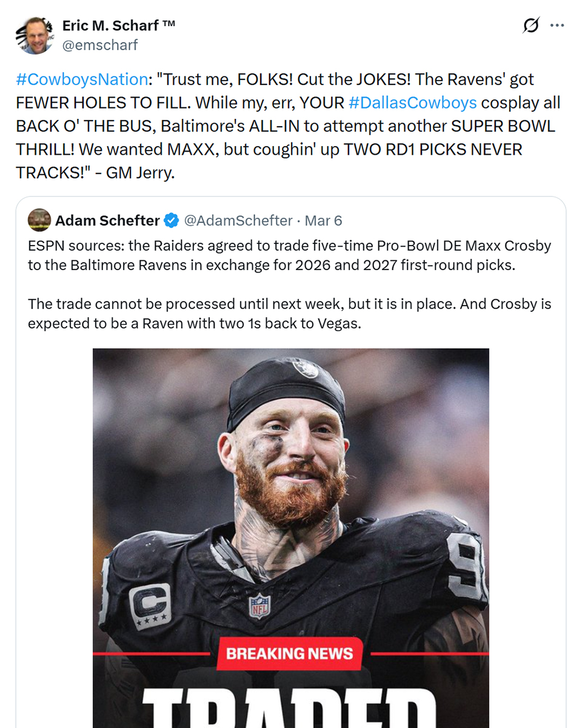Viewport: 582px width, 728px height.
Task: Click the quoted paragraph about trade processing
Action: tap(289, 313)
